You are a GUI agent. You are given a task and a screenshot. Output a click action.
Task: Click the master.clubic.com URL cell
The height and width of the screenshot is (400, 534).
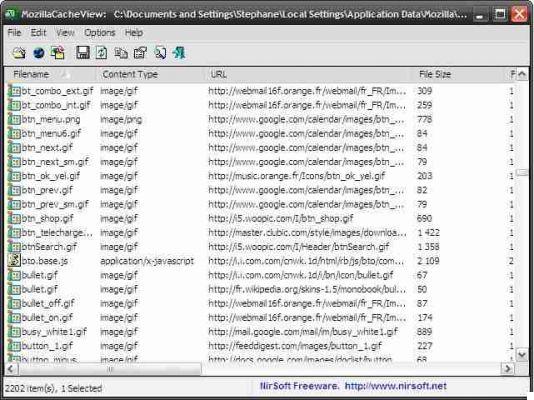[307, 233]
